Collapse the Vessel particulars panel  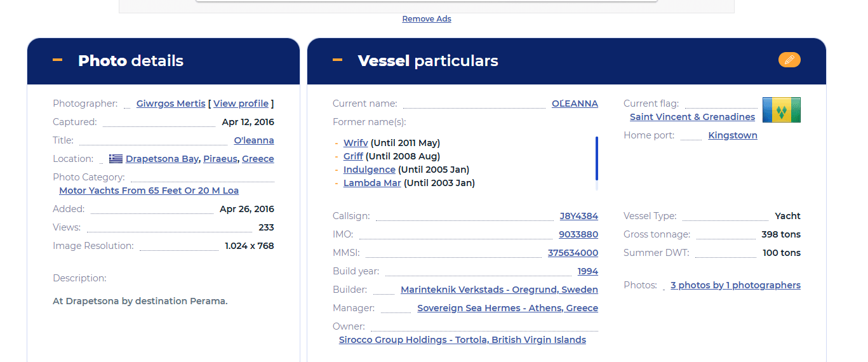coord(338,60)
